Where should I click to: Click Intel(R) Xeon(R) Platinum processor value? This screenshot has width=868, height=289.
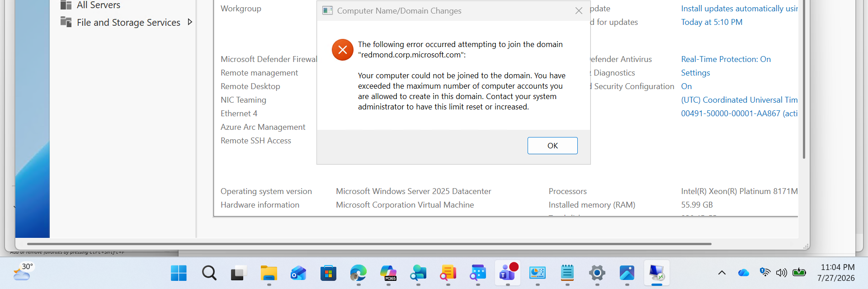point(739,191)
